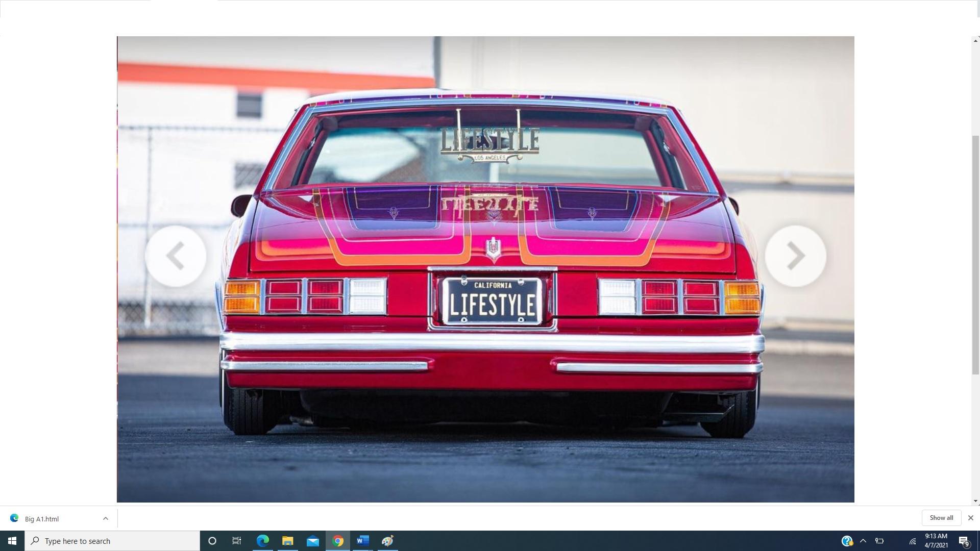Image resolution: width=980 pixels, height=551 pixels.
Task: Open the Paint app on the taskbar
Action: [x=387, y=541]
